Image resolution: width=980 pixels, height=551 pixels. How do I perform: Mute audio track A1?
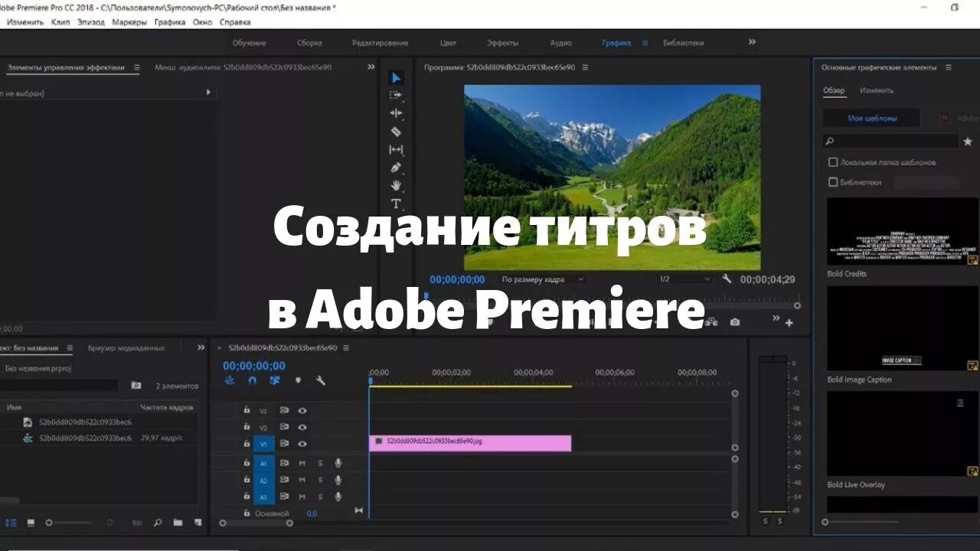(x=302, y=463)
